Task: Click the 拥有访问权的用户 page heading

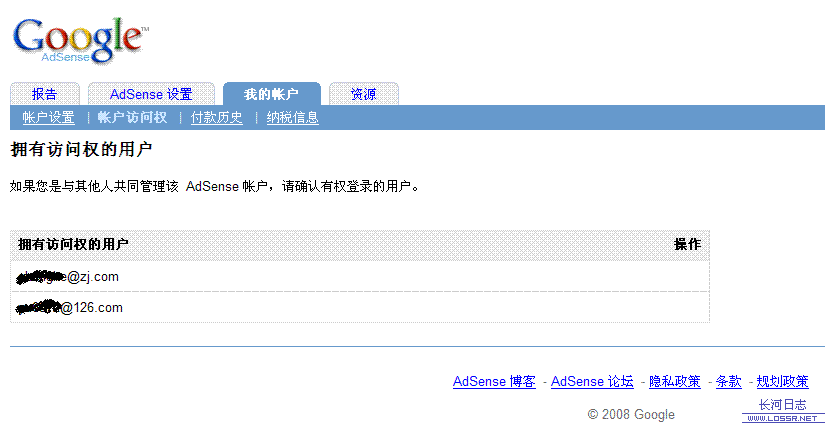Action: pyautogui.click(x=81, y=149)
